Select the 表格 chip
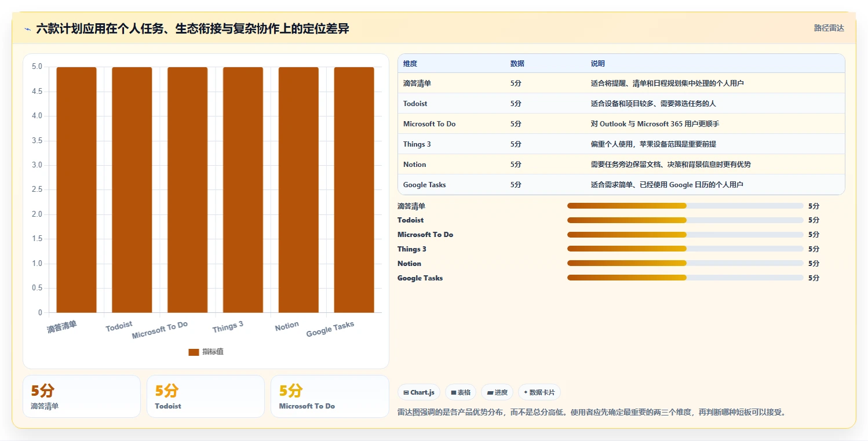The width and height of the screenshot is (868, 441). point(461,392)
